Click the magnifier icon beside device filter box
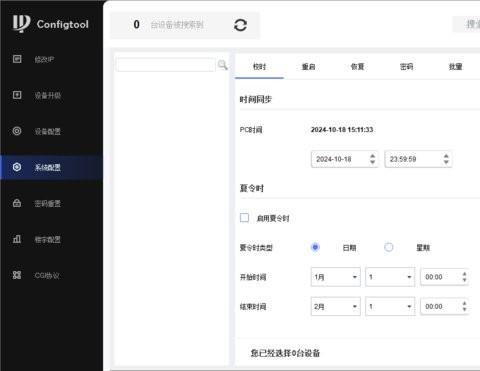The image size is (480, 371). point(222,65)
